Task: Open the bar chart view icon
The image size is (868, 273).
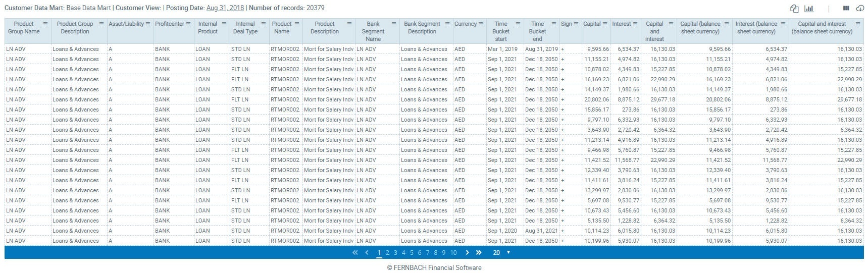Action: tap(809, 9)
